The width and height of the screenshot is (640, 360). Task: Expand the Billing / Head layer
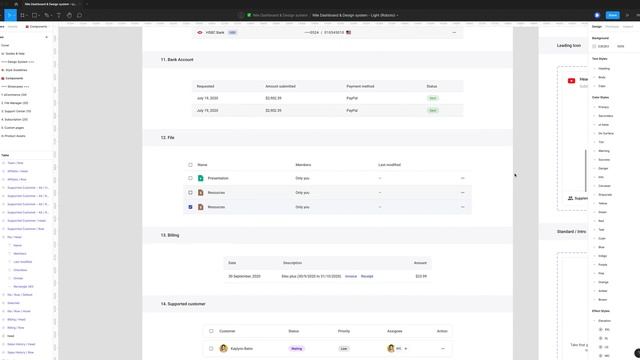point(4,320)
